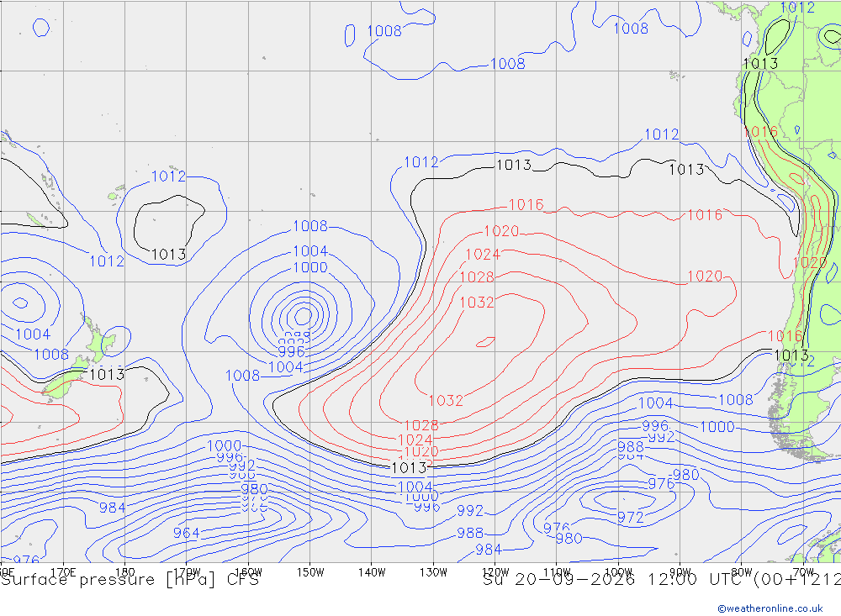Viewport: 841px width, 616px height.
Task: Click the '70W' longitude label
Action: [803, 572]
